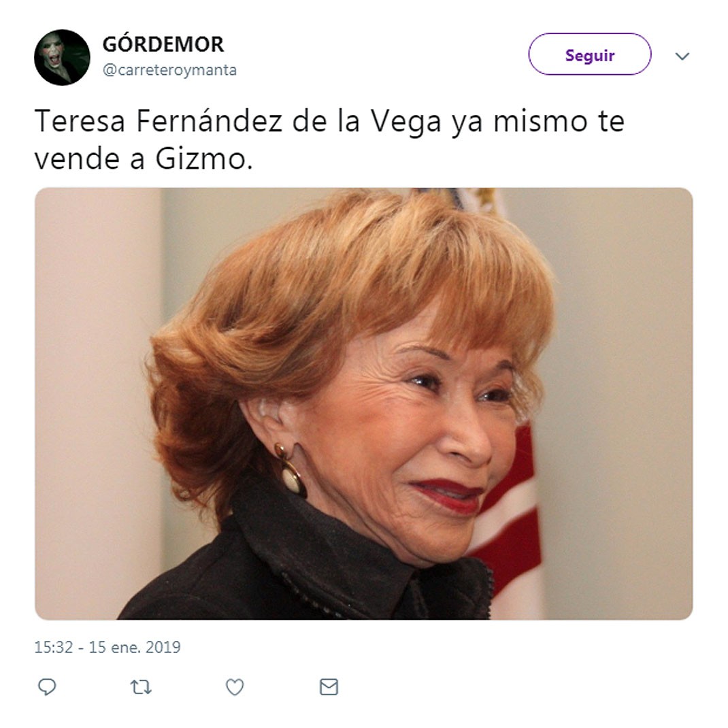Click the 15:32 time in timestamp

[53, 647]
